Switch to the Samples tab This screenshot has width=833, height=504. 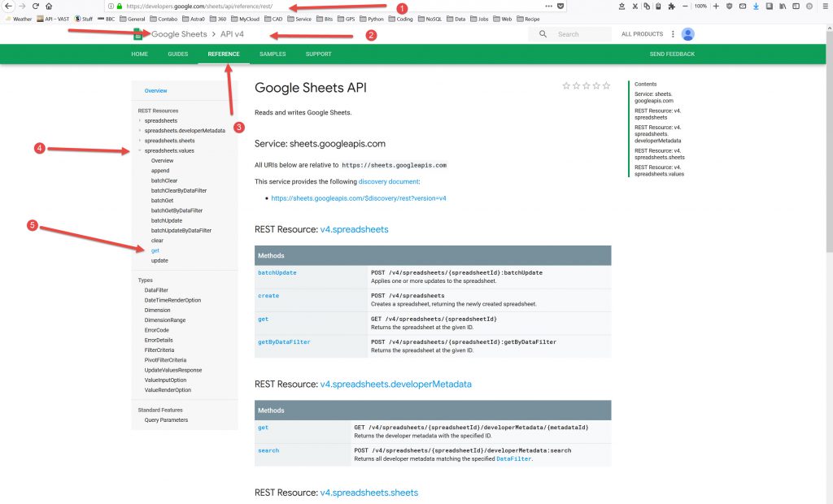[273, 54]
